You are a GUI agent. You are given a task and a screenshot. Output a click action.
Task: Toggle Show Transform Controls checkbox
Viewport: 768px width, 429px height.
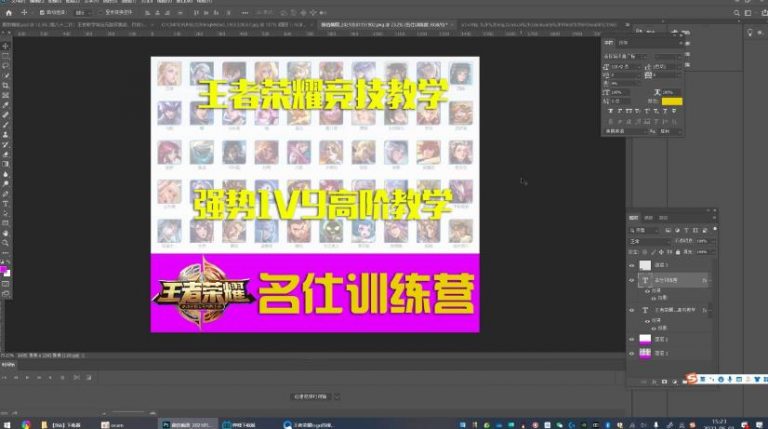coord(101,13)
